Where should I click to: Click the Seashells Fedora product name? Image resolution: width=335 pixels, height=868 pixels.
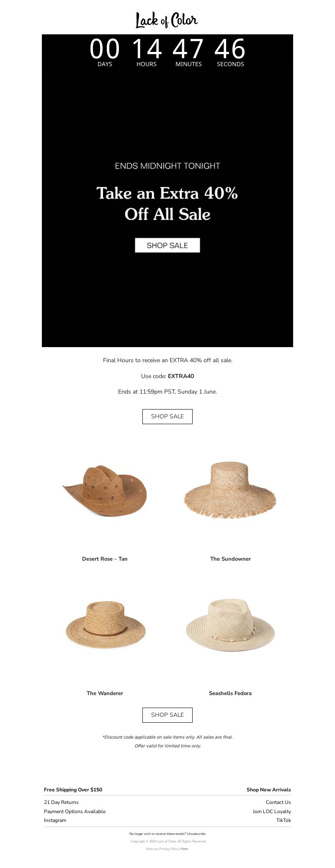click(x=230, y=693)
